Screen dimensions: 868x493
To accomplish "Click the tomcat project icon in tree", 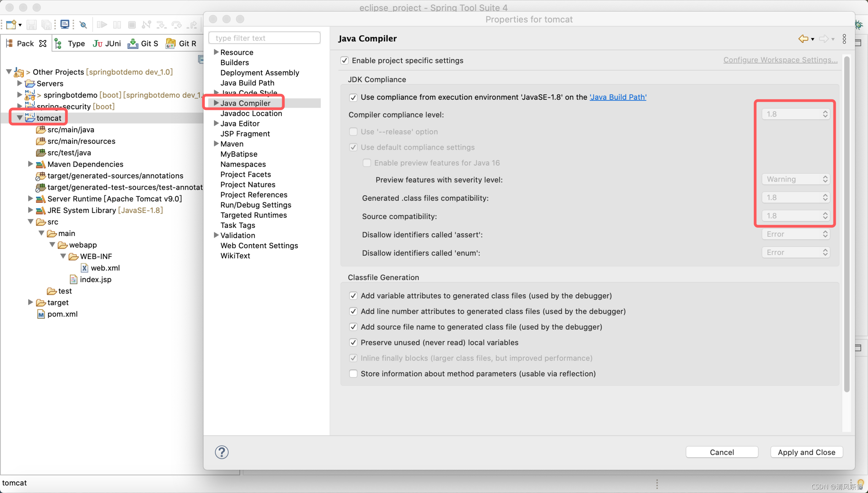I will [x=30, y=118].
